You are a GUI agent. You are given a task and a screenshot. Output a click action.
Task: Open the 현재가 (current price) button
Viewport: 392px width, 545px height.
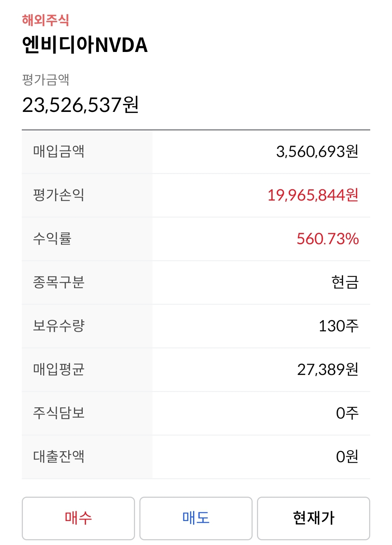point(314,518)
